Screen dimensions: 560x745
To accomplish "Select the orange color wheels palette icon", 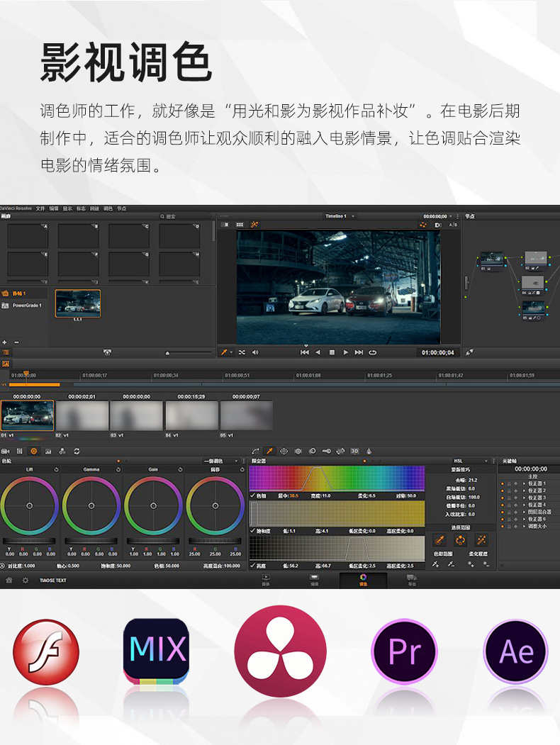I will point(34,451).
